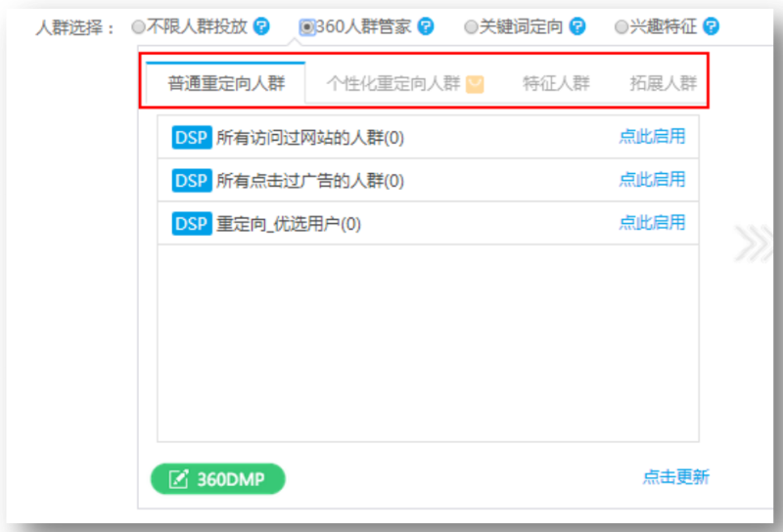
Task: Select the 不限人群投放 radio option
Action: click(x=138, y=27)
